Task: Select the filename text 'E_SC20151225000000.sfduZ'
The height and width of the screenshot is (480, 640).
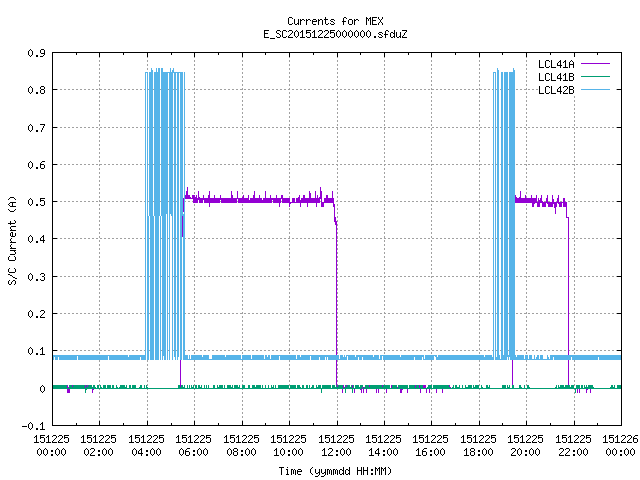Action: tap(335, 34)
